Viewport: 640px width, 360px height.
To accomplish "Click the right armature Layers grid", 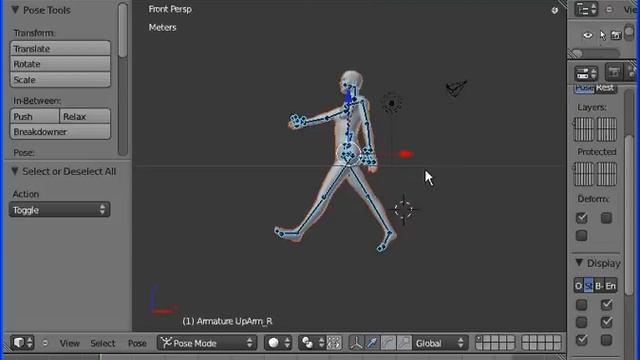I will (607, 129).
